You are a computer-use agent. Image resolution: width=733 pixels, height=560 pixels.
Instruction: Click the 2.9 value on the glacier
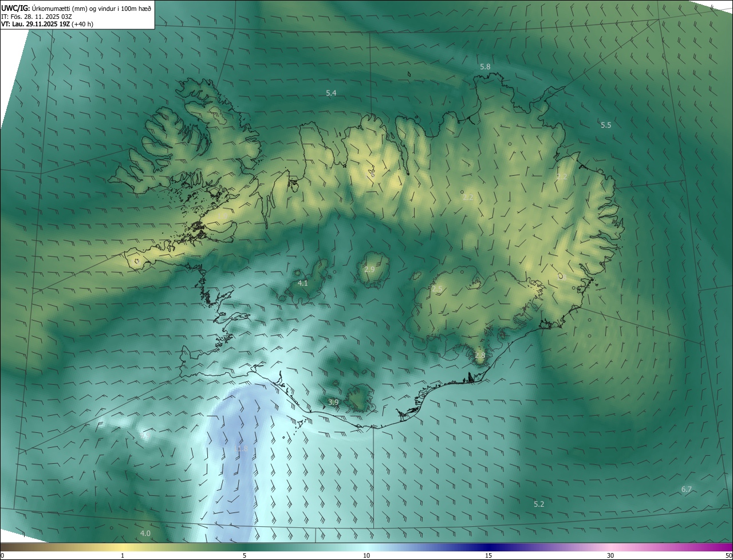(369, 269)
